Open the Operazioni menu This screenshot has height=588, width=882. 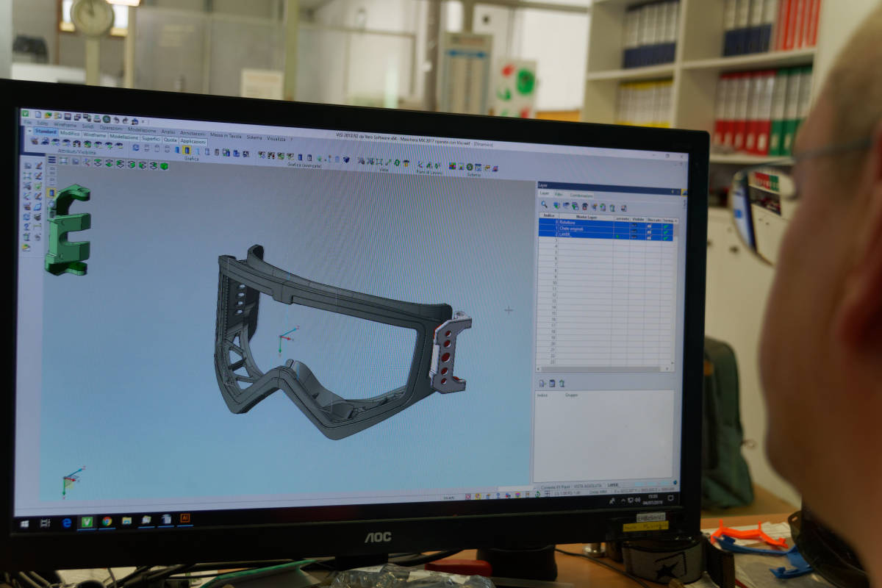click(111, 128)
